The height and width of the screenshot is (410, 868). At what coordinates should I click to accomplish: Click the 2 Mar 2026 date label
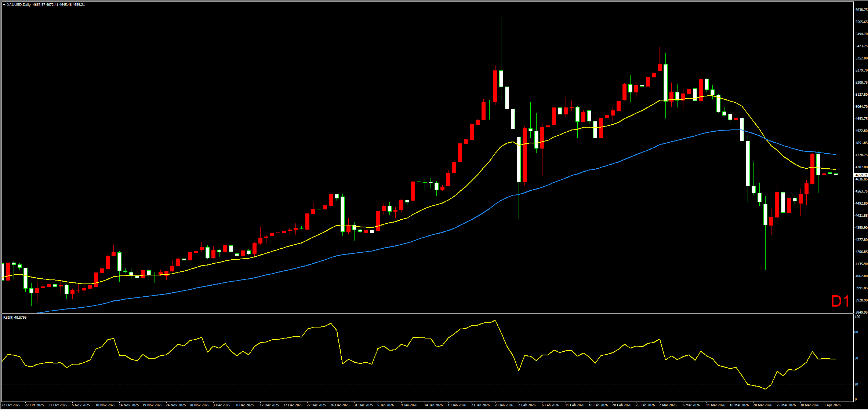coord(668,405)
